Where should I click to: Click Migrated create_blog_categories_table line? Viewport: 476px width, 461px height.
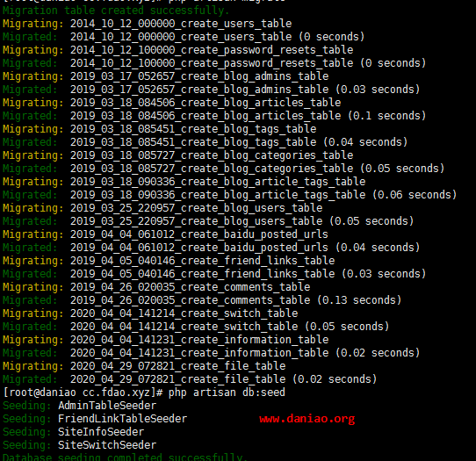tap(223, 169)
